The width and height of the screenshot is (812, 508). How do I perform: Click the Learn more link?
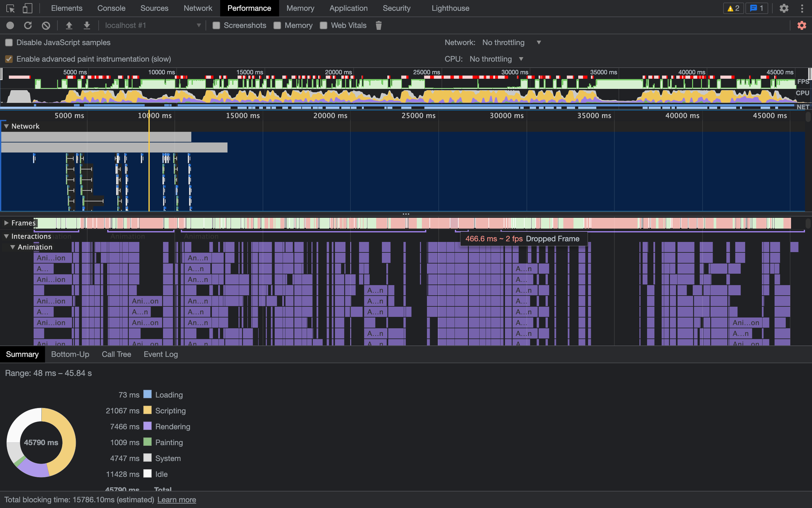tap(177, 500)
